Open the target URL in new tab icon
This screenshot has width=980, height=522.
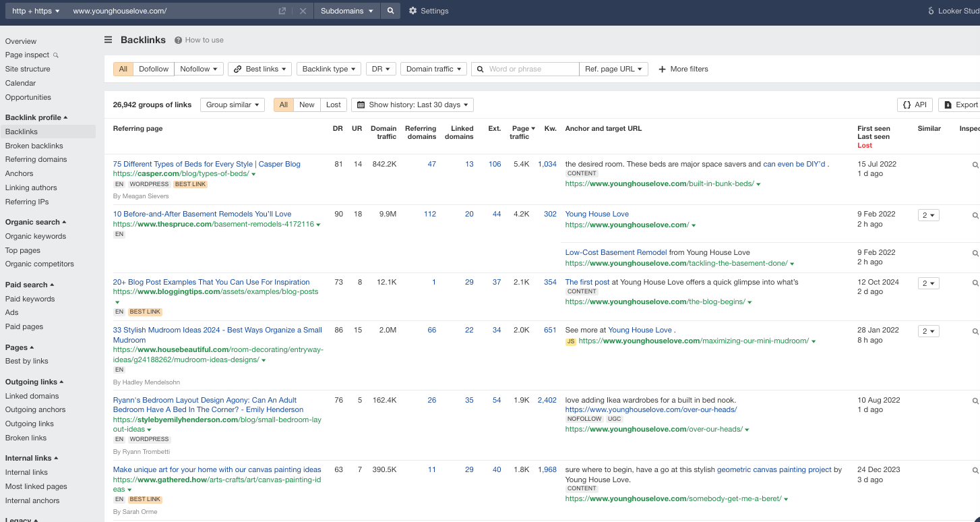(282, 11)
